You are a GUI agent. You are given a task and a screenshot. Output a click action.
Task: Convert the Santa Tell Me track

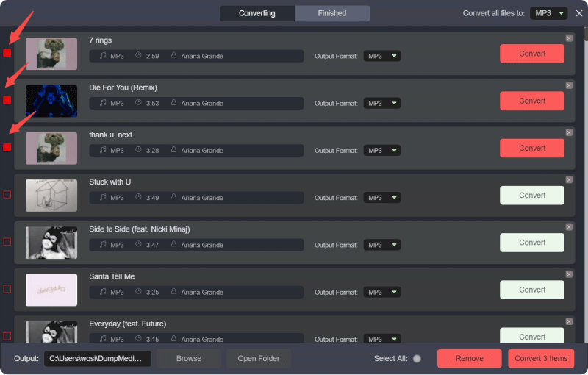click(x=532, y=290)
